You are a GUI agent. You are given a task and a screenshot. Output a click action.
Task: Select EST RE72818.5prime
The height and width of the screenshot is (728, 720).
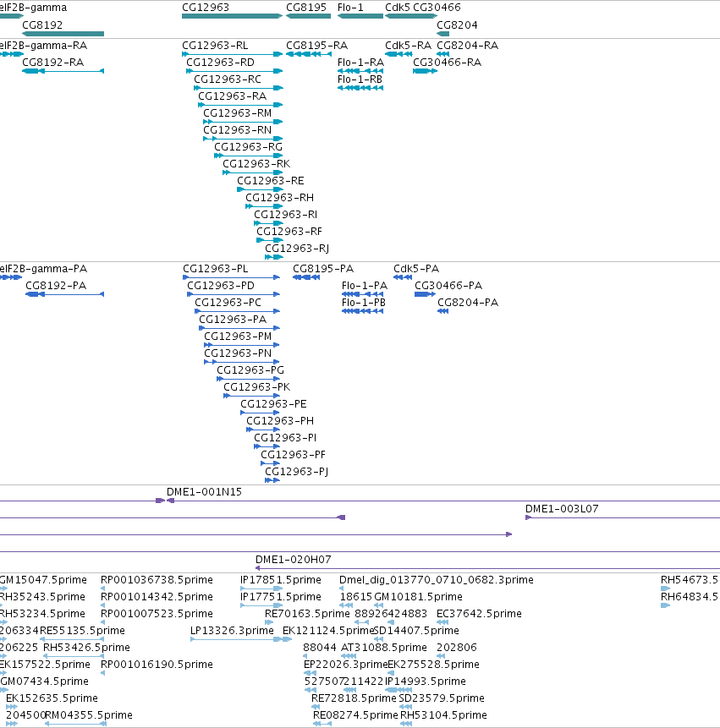tap(316, 707)
